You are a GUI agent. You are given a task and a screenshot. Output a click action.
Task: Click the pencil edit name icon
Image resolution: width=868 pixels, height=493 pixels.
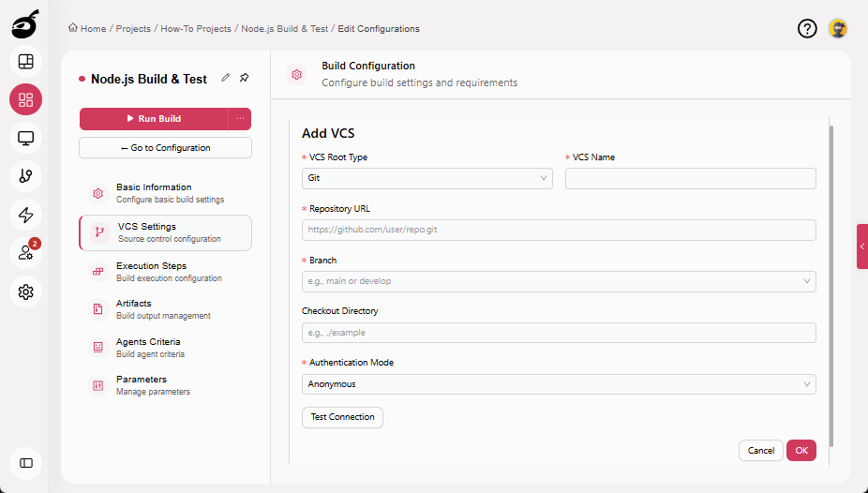pyautogui.click(x=225, y=78)
